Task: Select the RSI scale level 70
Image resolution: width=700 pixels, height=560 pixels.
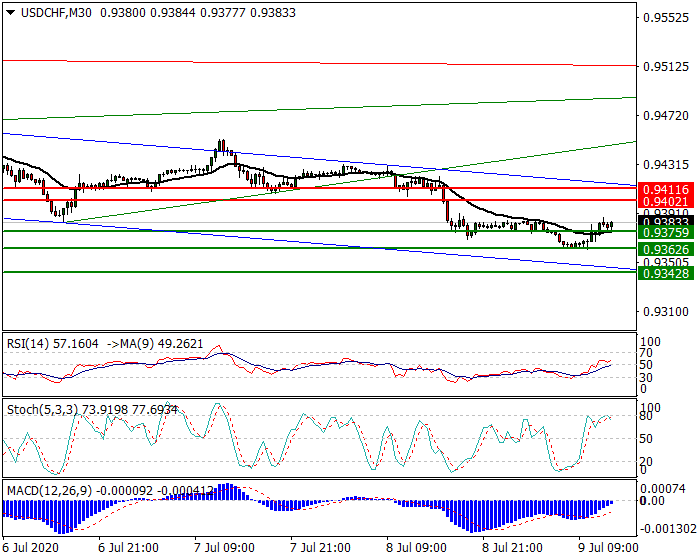Action: [x=646, y=353]
